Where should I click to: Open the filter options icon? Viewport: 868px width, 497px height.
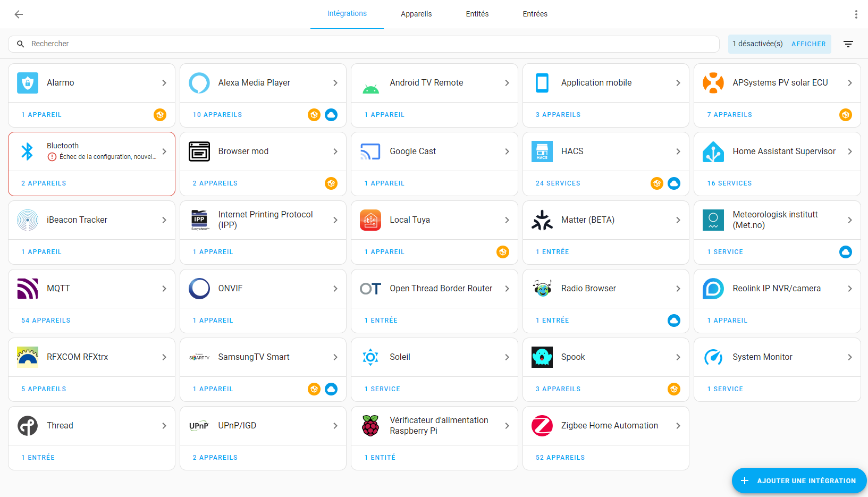pos(848,44)
